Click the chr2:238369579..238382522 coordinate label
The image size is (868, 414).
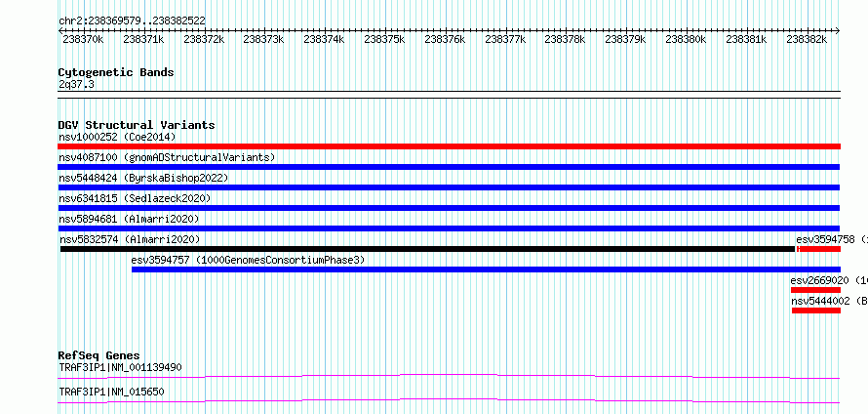(x=132, y=21)
